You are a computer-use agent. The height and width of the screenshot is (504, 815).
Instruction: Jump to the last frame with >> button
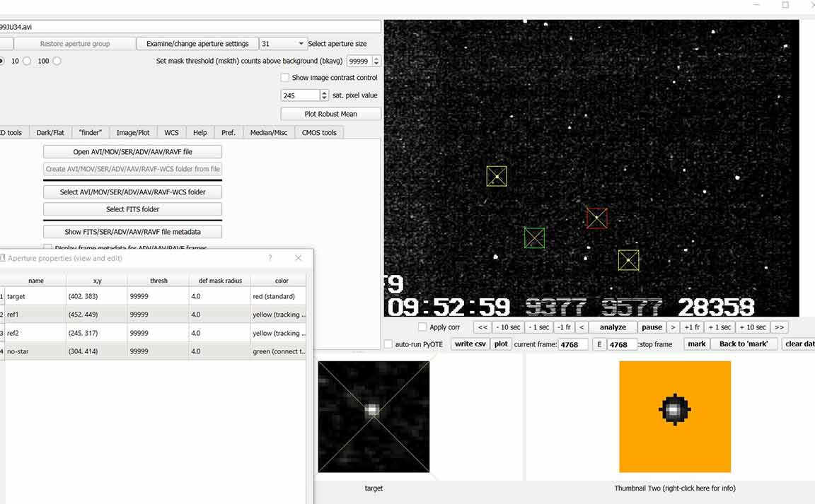(779, 327)
